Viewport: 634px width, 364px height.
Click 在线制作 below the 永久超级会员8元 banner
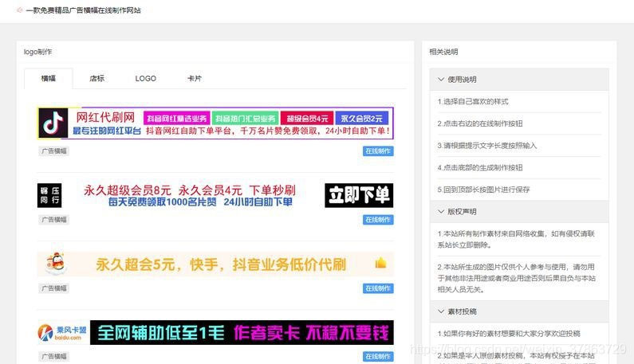(378, 220)
